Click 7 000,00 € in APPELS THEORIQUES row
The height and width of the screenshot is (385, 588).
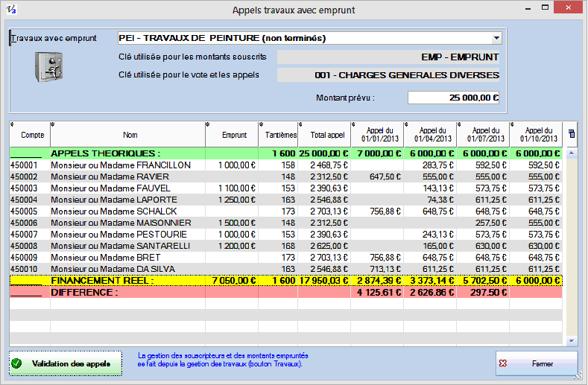(379, 153)
